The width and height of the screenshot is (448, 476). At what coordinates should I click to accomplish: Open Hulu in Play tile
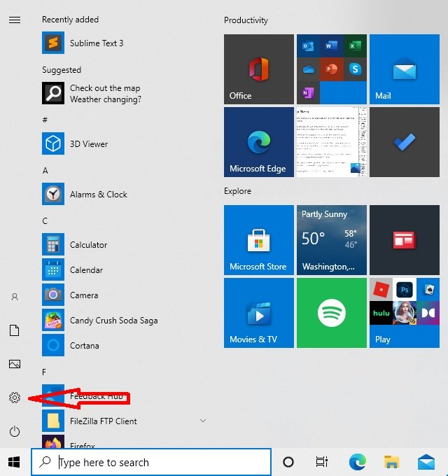tap(381, 313)
